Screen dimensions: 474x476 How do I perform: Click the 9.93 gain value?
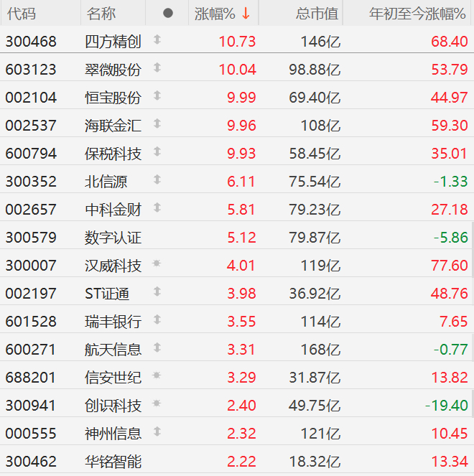(241, 154)
